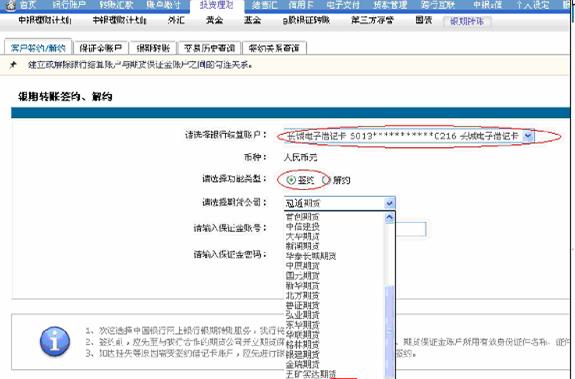
Task: Click the pushpin icon in the hint bar
Action: [x=13, y=65]
